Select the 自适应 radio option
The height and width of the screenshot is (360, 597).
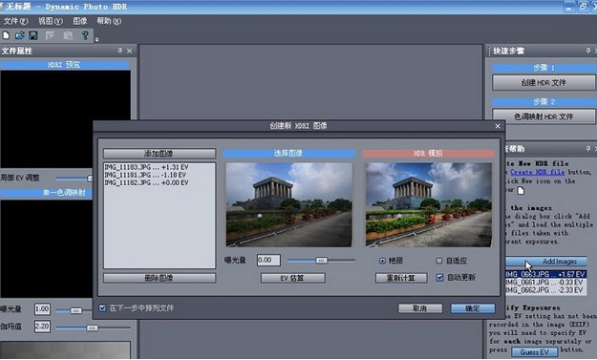click(439, 261)
